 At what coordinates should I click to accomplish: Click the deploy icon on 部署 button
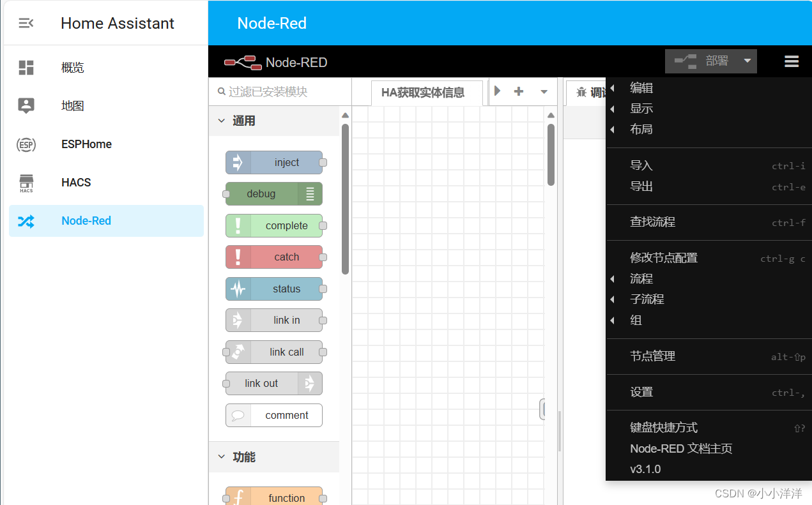[685, 61]
